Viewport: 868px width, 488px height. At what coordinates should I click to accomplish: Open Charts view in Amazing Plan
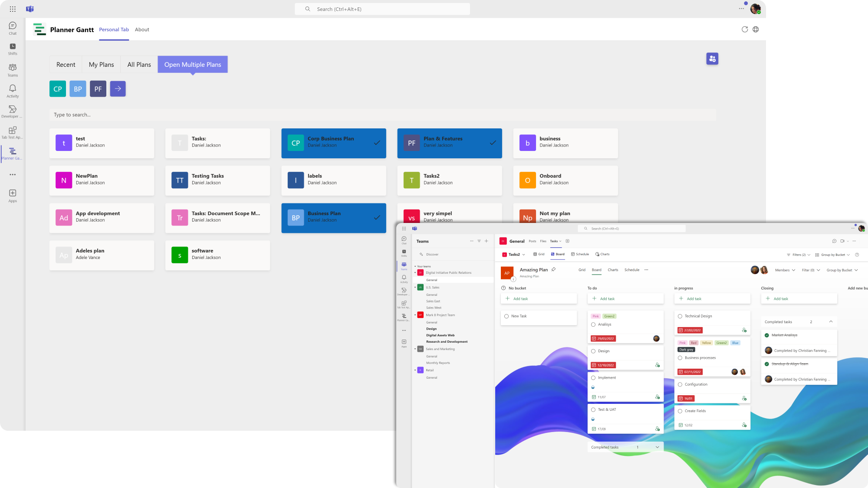click(613, 270)
